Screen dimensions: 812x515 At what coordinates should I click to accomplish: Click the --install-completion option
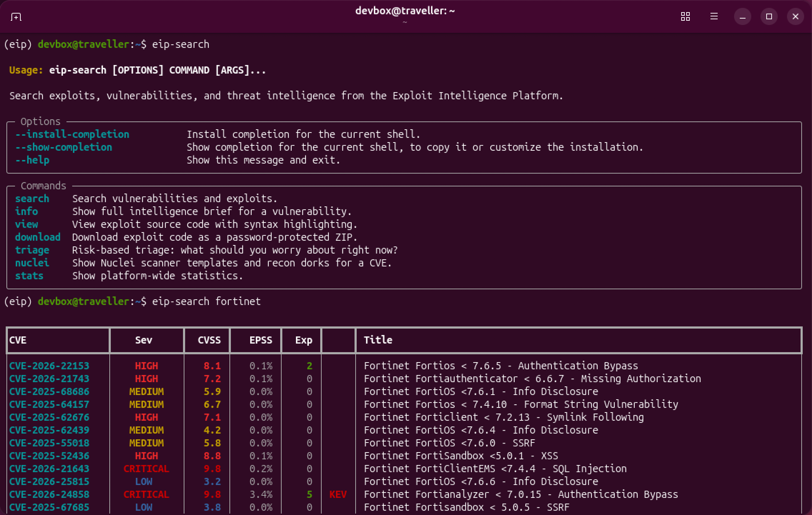(72, 134)
